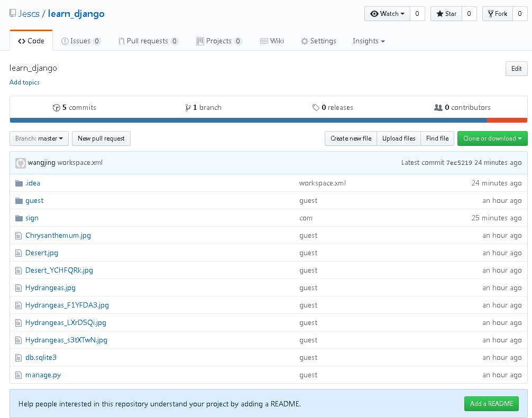Open the 5 commits link

75,108
